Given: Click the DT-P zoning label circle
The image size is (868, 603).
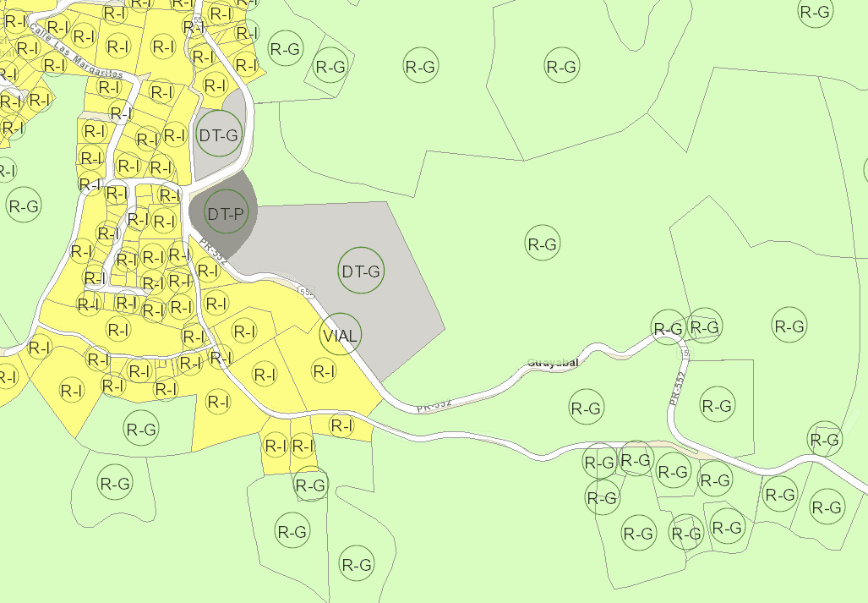Looking at the screenshot, I should [x=226, y=212].
